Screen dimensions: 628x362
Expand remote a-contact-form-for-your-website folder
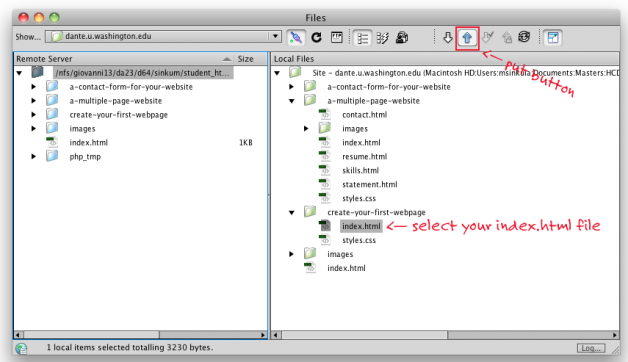pos(34,86)
